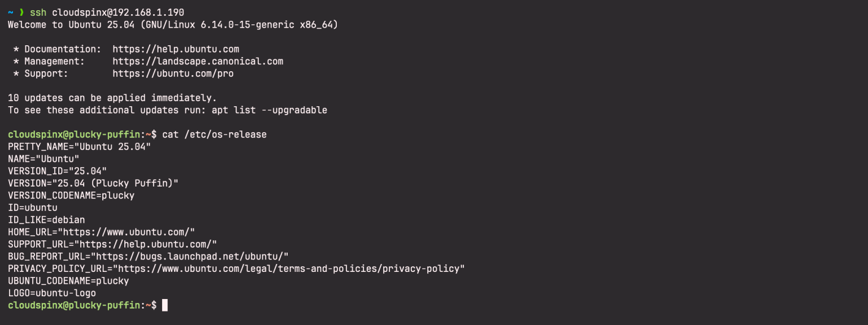Viewport: 868px width, 325px height.
Task: Click the block cursor at the final prompt
Action: (165, 305)
